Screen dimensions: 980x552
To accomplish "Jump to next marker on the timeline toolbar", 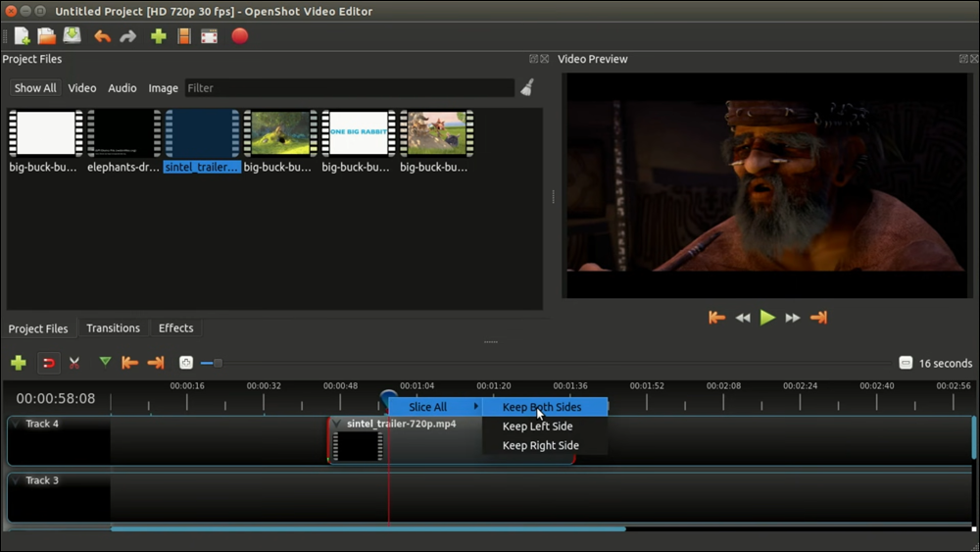I will coord(156,363).
